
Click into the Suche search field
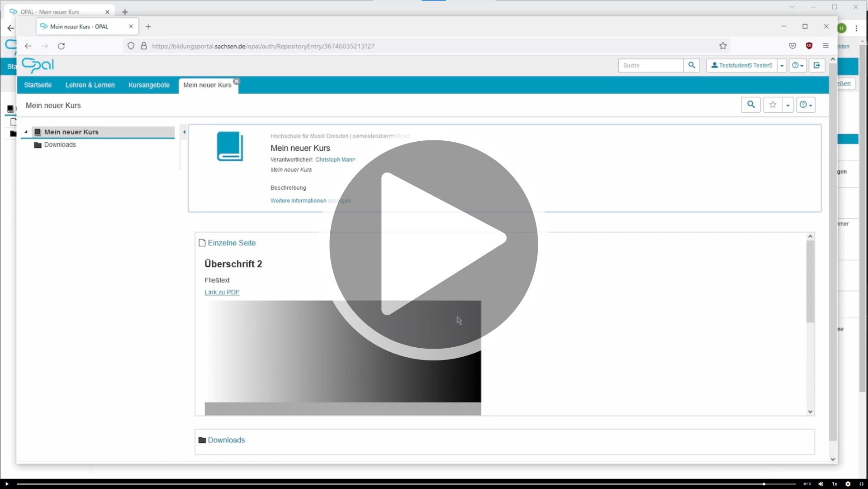(650, 66)
